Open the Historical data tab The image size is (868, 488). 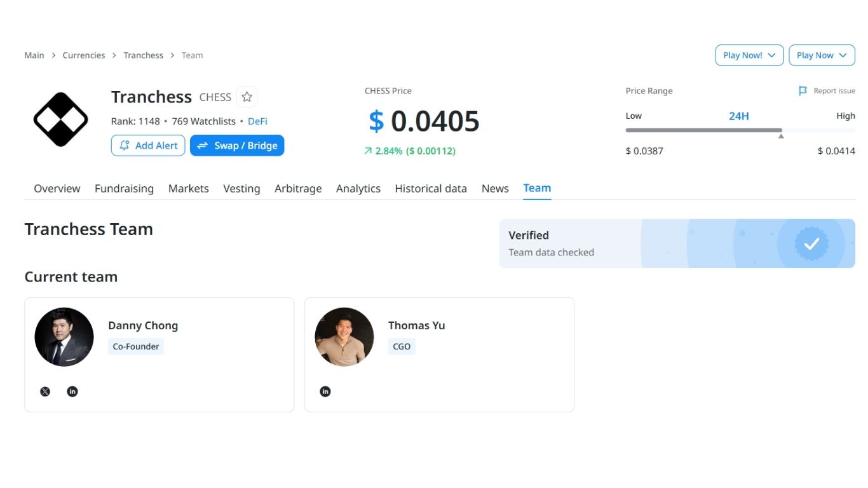[431, 189]
